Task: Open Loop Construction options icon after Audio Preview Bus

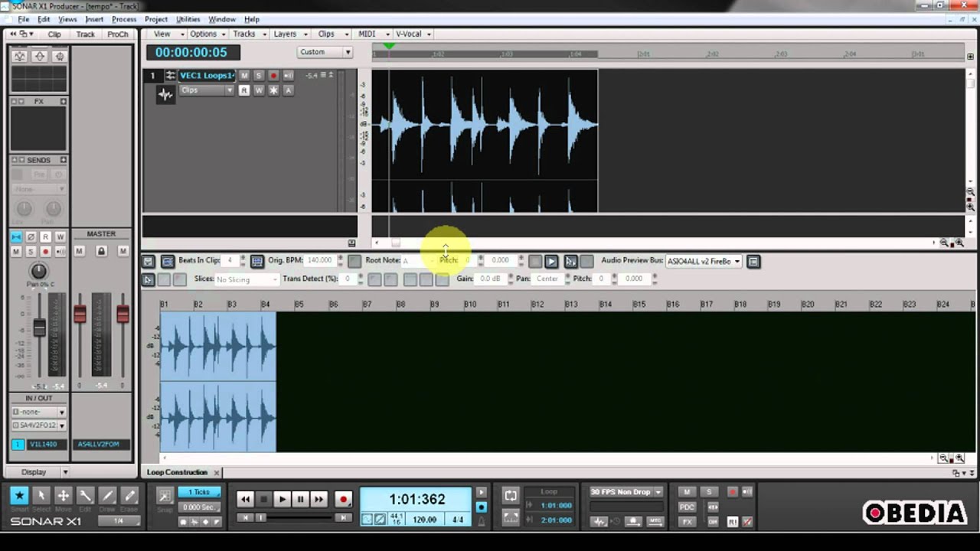Action: tap(753, 261)
